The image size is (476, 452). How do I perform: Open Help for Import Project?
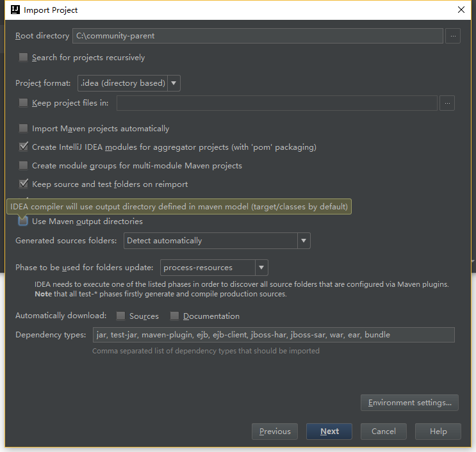(x=438, y=432)
